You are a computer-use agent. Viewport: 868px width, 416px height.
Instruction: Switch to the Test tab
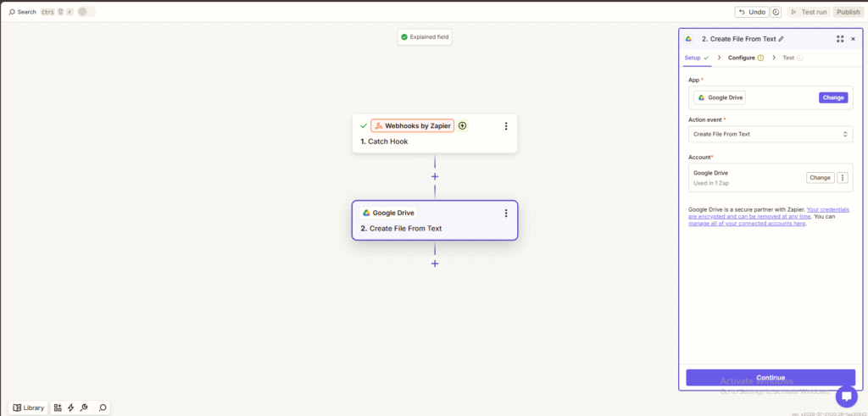tap(793, 58)
